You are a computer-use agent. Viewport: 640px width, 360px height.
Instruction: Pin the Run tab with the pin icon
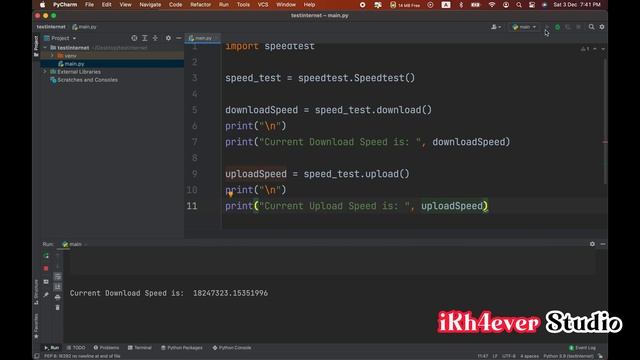point(46,294)
